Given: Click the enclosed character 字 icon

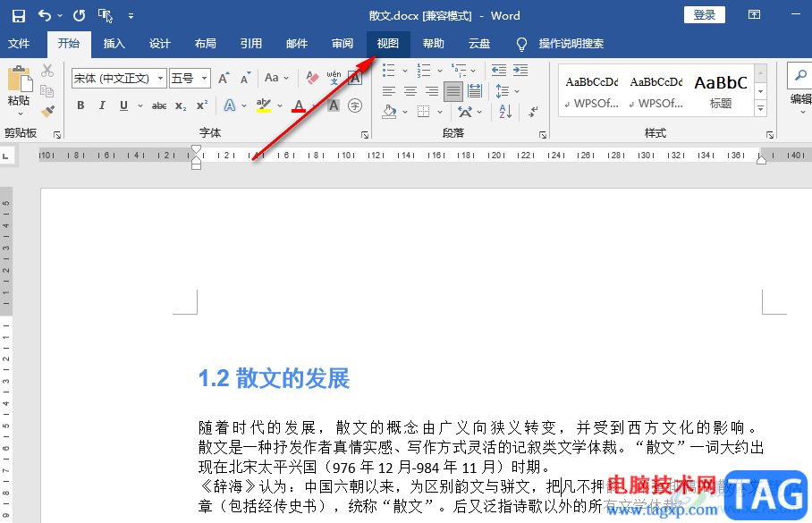Looking at the screenshot, I should click(355, 105).
